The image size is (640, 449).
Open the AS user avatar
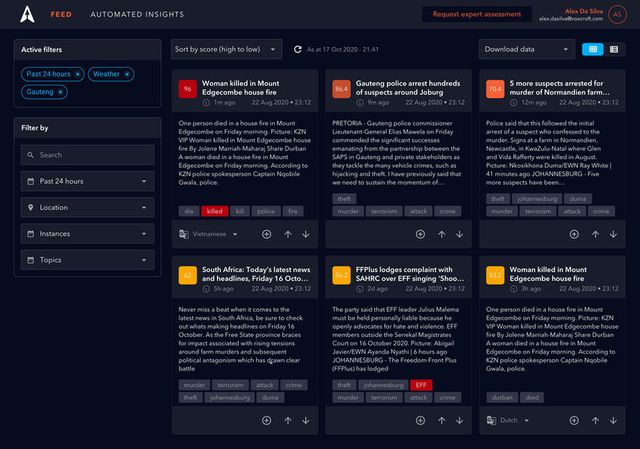pos(617,14)
